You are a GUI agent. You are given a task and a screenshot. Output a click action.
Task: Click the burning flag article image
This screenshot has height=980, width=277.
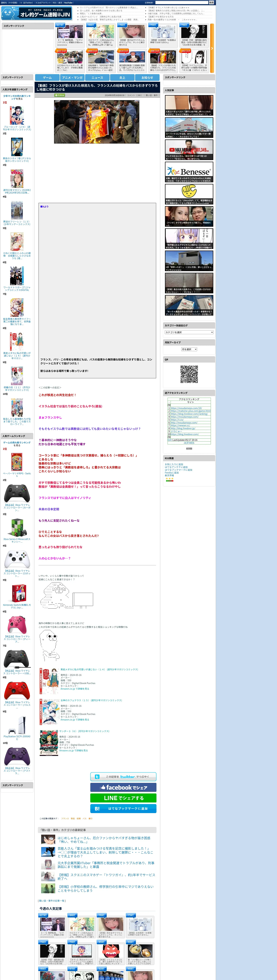click(x=97, y=122)
